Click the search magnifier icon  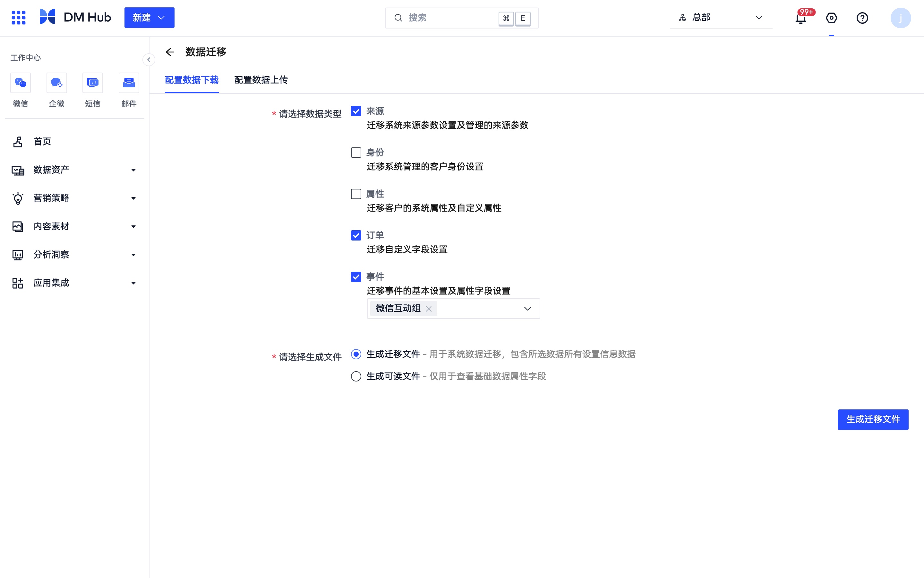coord(398,18)
